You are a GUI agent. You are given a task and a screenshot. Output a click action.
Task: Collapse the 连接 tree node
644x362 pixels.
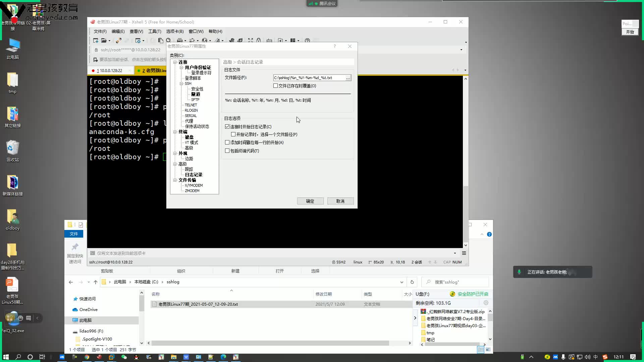175,62
